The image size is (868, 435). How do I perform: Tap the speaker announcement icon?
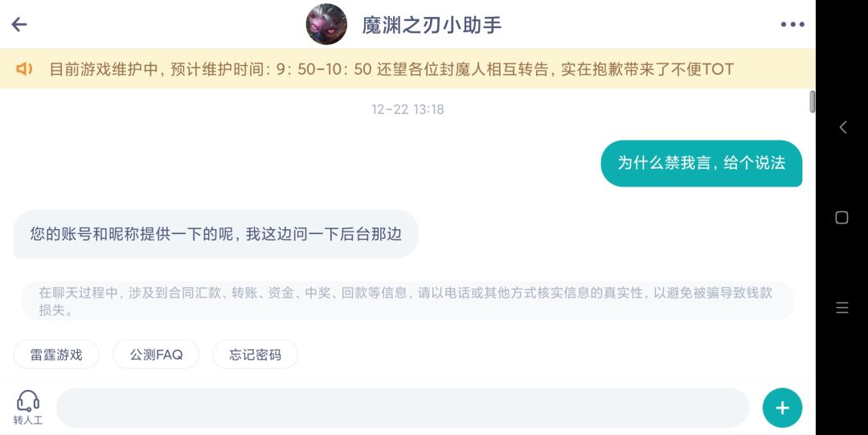[24, 69]
